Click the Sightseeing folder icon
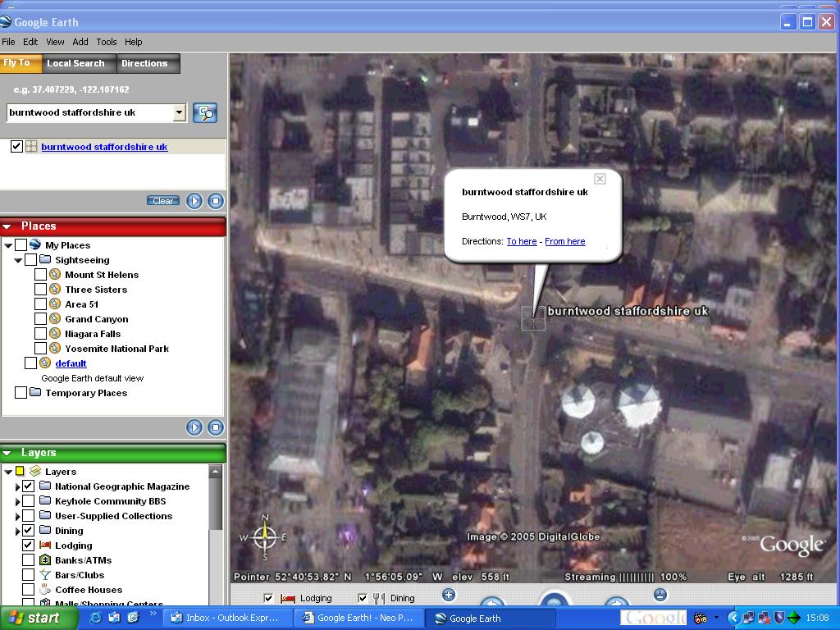This screenshot has height=630, width=840. point(45,259)
